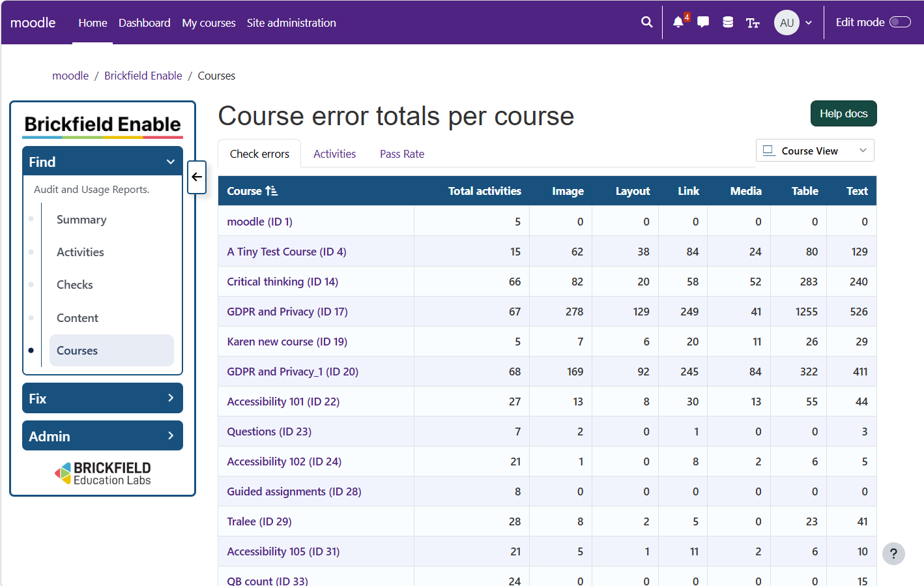Toggle Edit mode switch
Screen dimensions: 924x586
coord(900,22)
